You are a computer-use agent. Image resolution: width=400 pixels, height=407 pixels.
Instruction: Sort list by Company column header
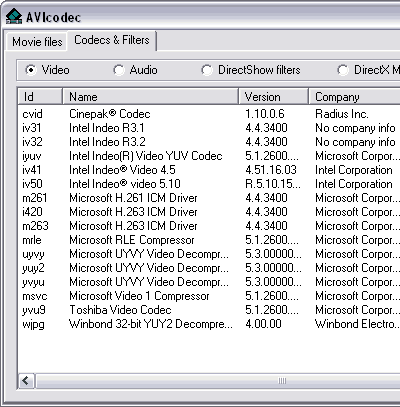(354, 97)
